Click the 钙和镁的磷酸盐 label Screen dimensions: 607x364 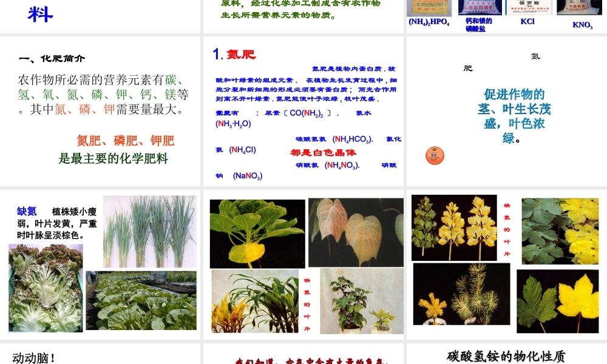pyautogui.click(x=478, y=25)
